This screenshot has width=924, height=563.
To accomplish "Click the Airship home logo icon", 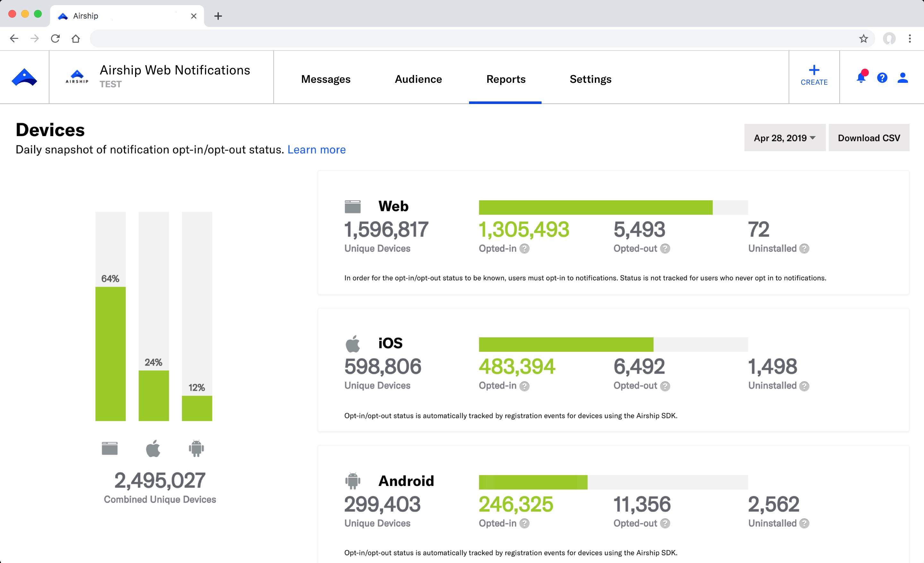I will tap(24, 77).
